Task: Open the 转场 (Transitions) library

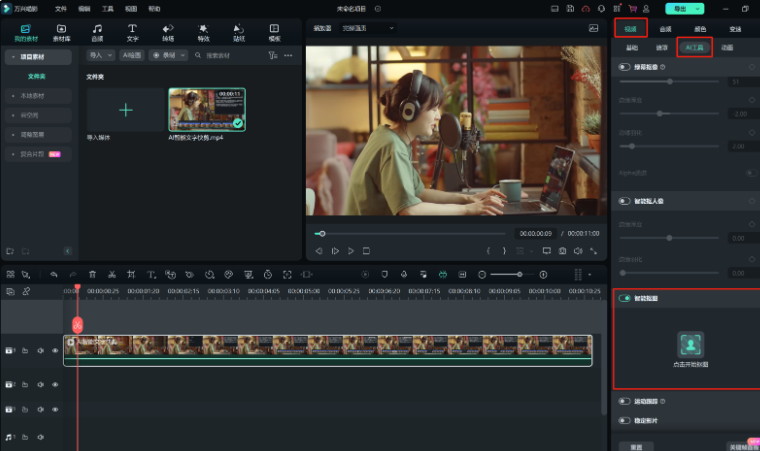Action: click(x=168, y=32)
